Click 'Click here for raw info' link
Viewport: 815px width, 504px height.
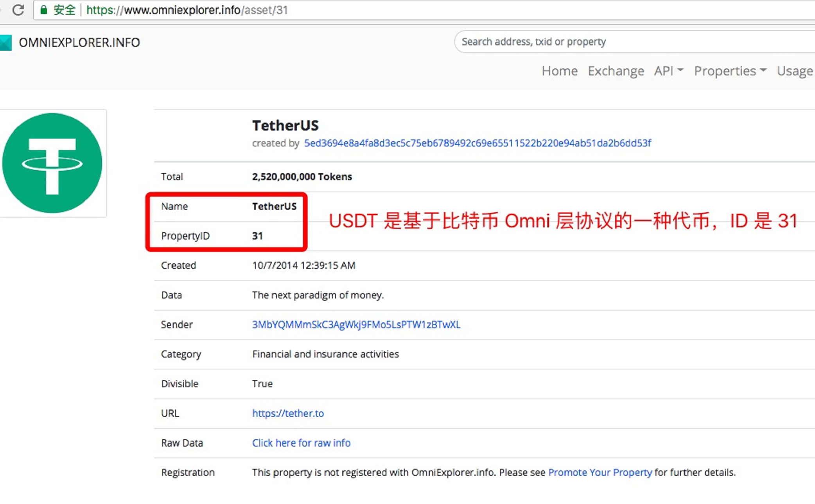[300, 442]
